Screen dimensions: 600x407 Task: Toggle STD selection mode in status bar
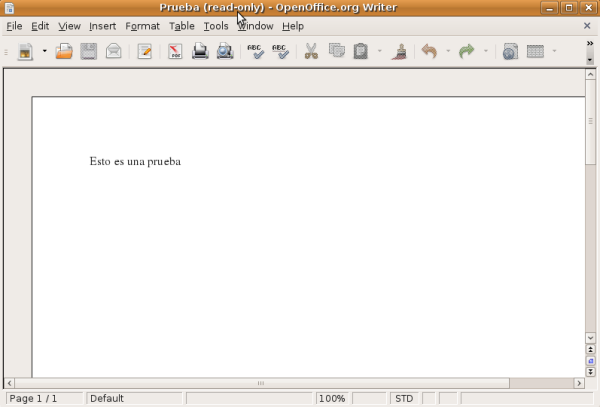404,399
